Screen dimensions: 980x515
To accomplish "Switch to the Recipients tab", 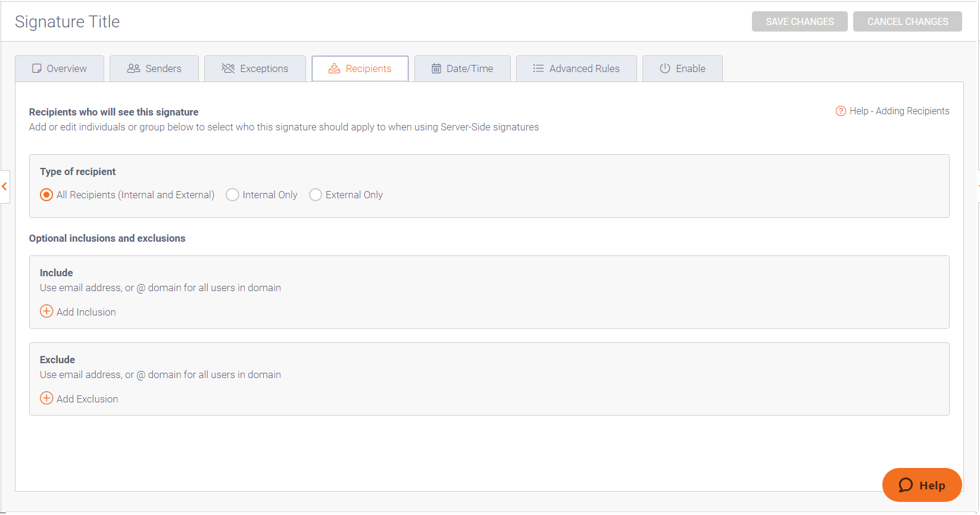I will (360, 68).
